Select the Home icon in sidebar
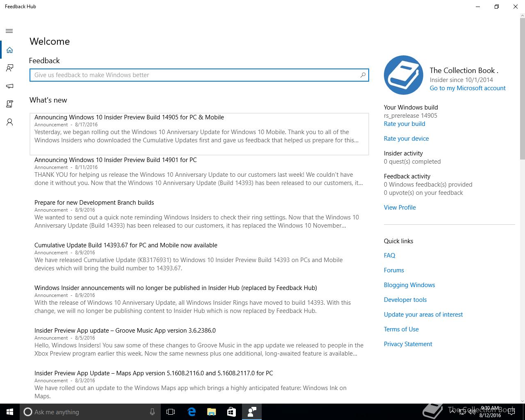Screen dimensions: 525x420 (9, 50)
